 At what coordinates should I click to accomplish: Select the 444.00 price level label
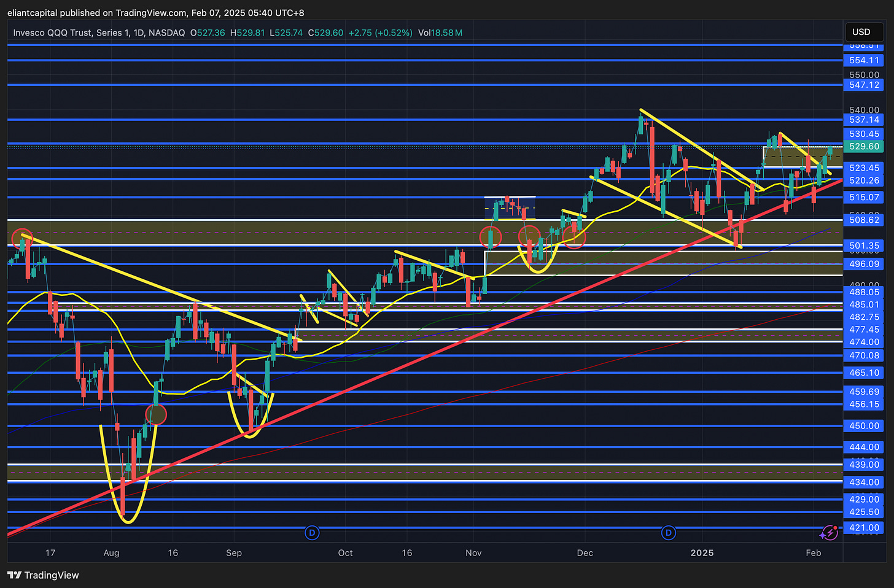[865, 447]
